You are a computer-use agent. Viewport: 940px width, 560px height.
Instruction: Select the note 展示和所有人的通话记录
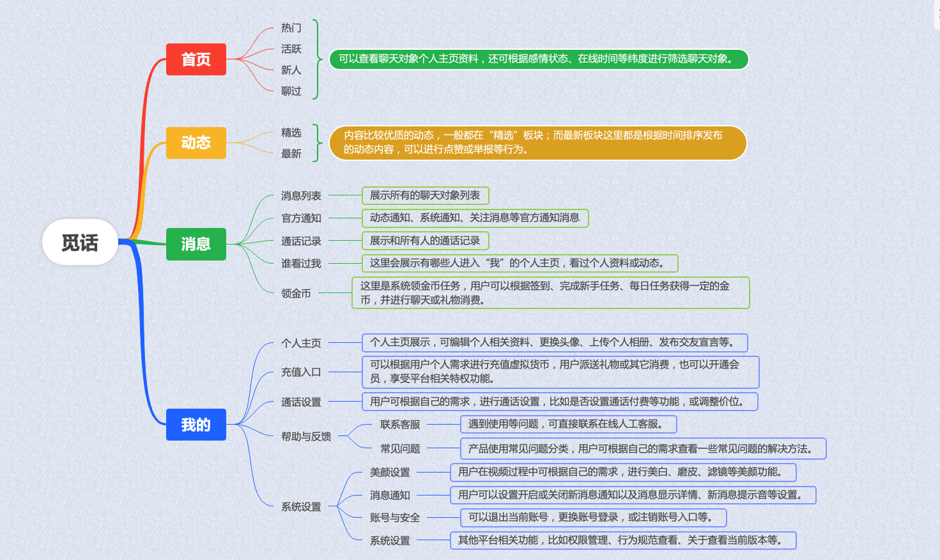425,241
